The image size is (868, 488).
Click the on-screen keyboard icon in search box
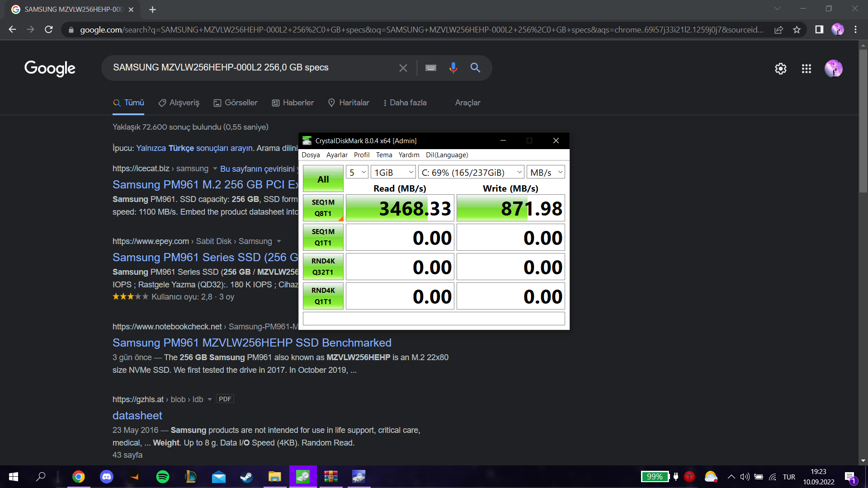431,68
